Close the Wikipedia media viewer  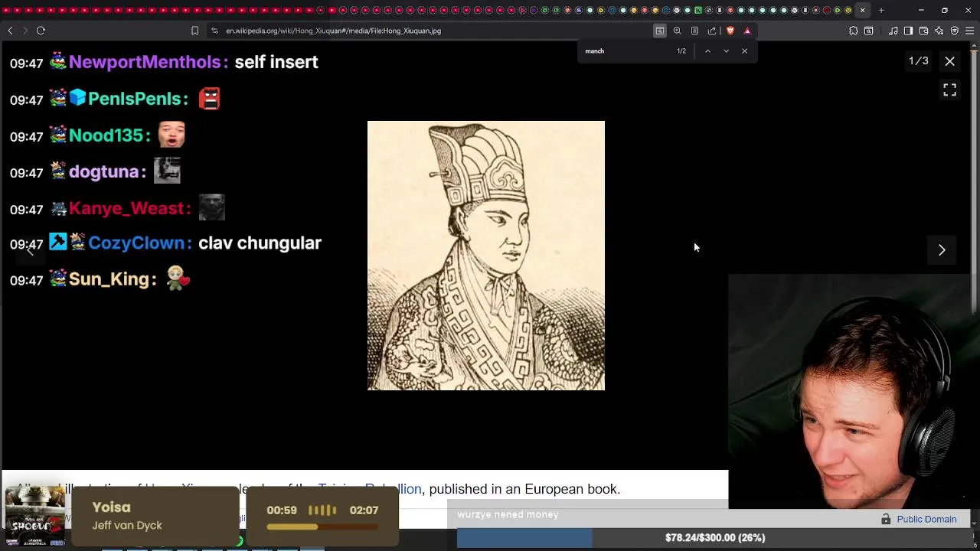tap(949, 61)
